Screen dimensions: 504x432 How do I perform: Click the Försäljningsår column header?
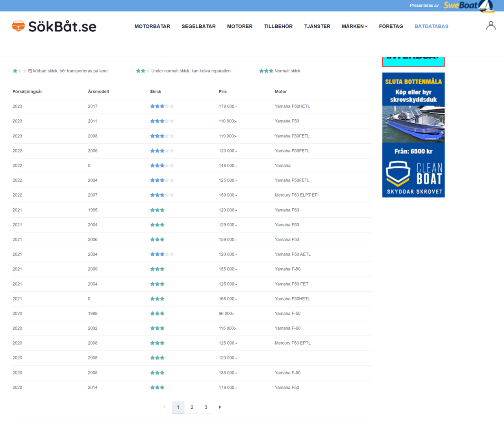point(27,91)
